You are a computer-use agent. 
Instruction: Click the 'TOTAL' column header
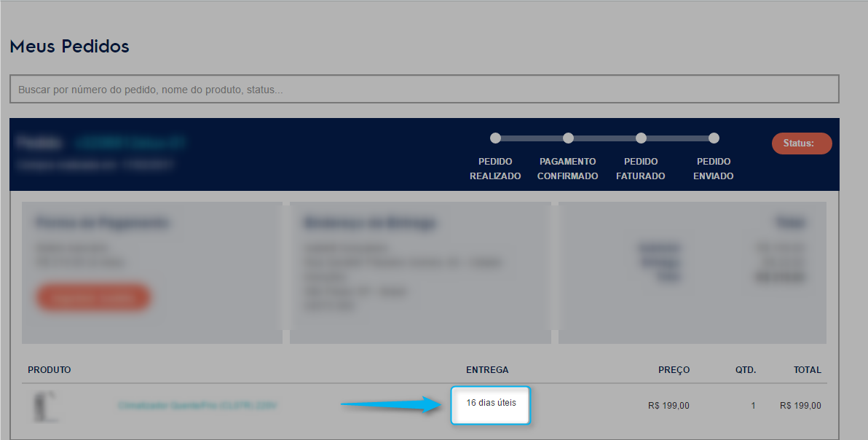tap(807, 370)
